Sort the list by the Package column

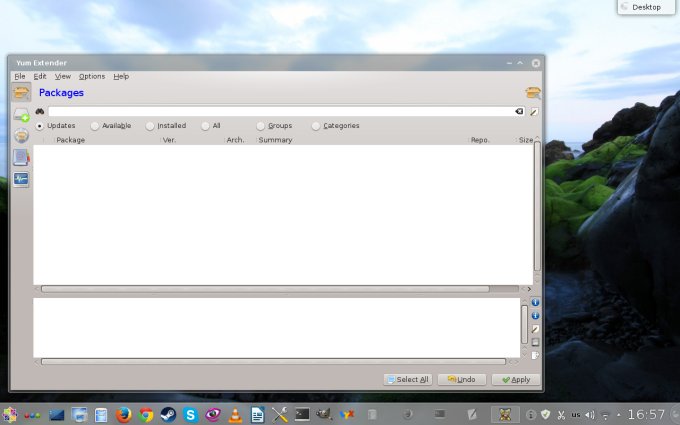pyautogui.click(x=70, y=140)
